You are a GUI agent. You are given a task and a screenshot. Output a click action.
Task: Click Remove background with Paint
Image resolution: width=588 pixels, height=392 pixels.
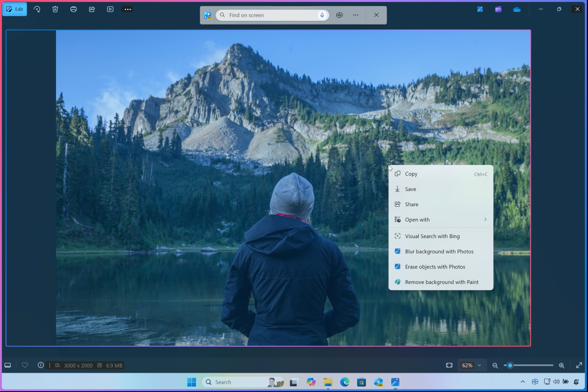click(x=441, y=282)
